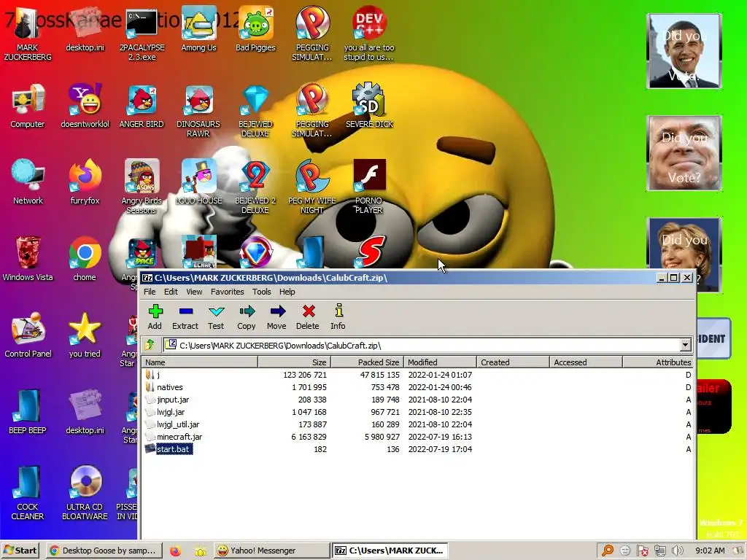Show archive Info via toolbar icon
The height and width of the screenshot is (560, 747).
[338, 316]
